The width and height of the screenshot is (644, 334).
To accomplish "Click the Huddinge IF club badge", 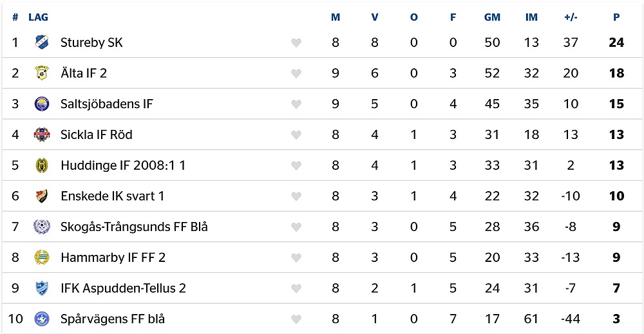I will point(41,165).
